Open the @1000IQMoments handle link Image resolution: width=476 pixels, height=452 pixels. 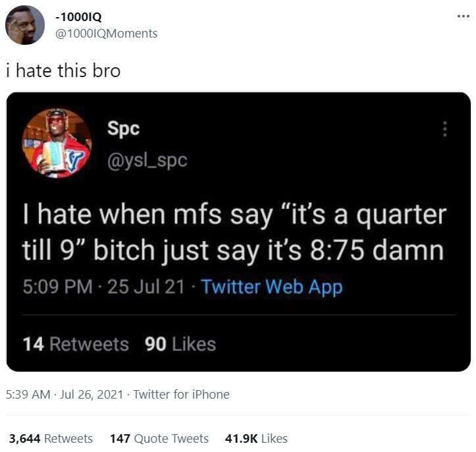(x=106, y=34)
